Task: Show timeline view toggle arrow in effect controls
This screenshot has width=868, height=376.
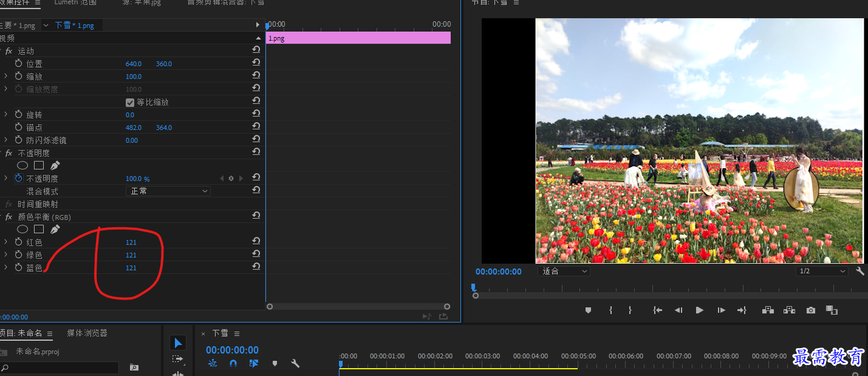Action: point(258,26)
